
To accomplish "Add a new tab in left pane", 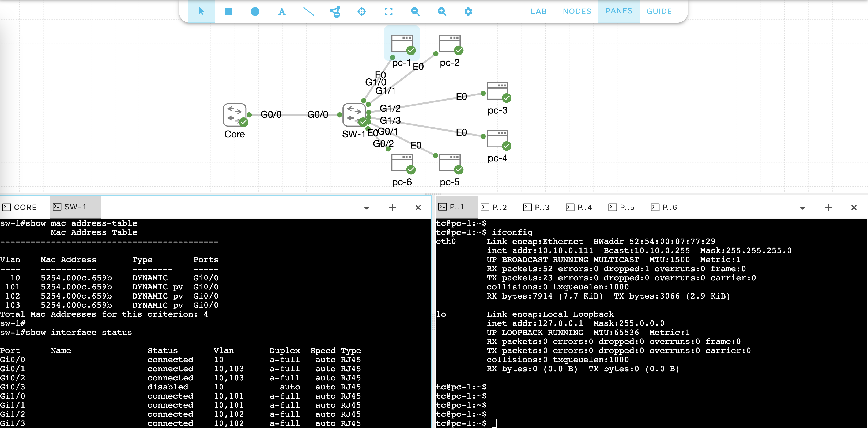I will 392,207.
